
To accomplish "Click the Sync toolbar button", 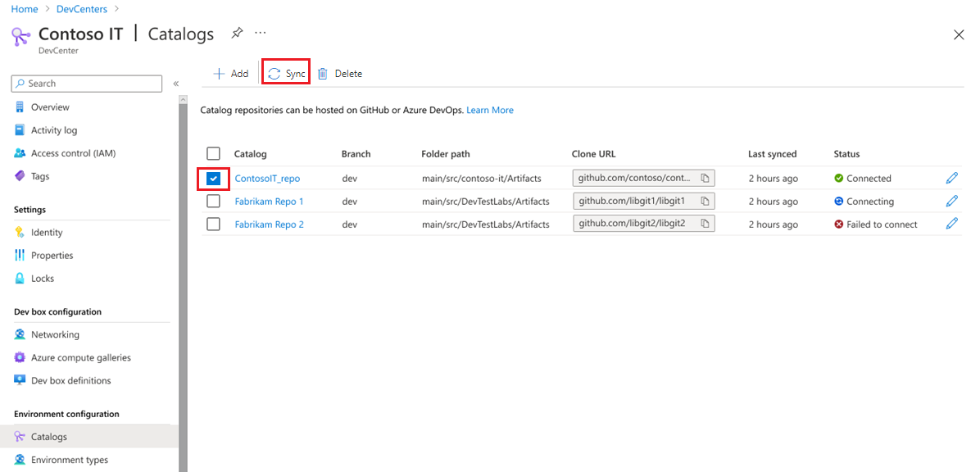I will 286,74.
